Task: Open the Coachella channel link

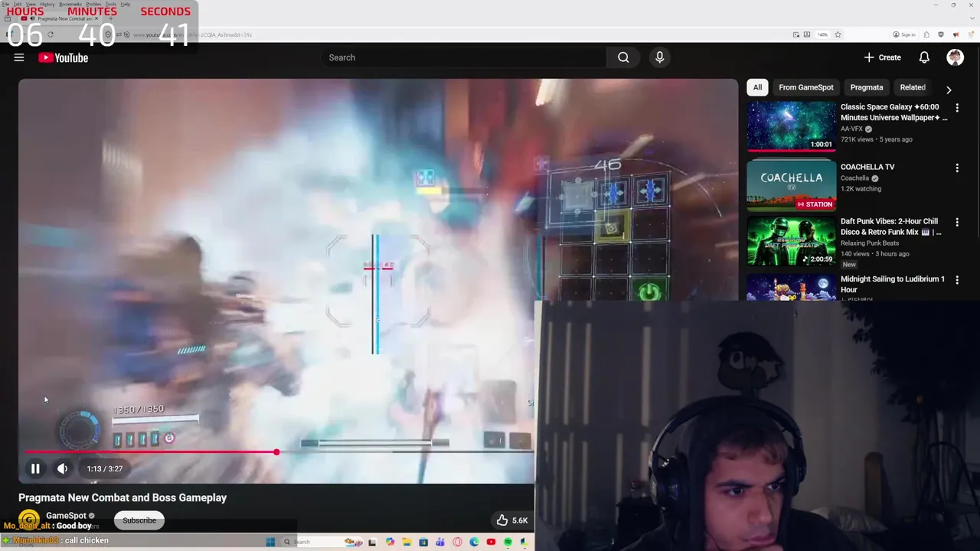Action: [854, 178]
